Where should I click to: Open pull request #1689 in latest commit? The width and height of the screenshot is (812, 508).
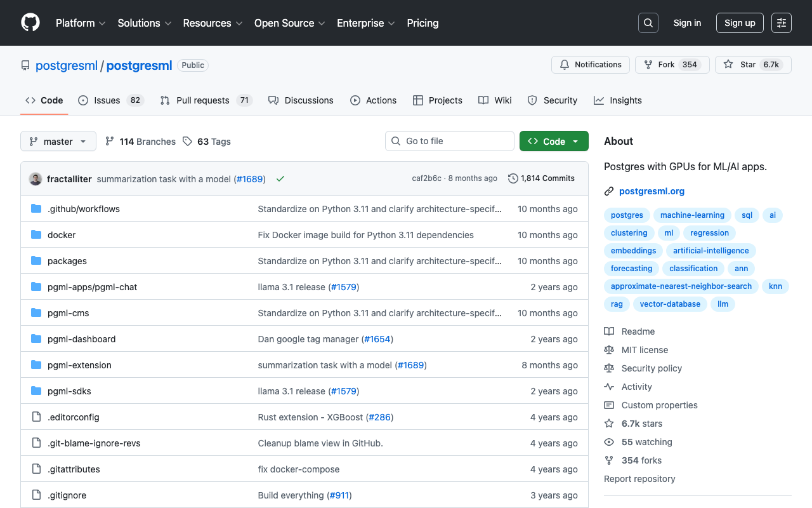click(249, 179)
